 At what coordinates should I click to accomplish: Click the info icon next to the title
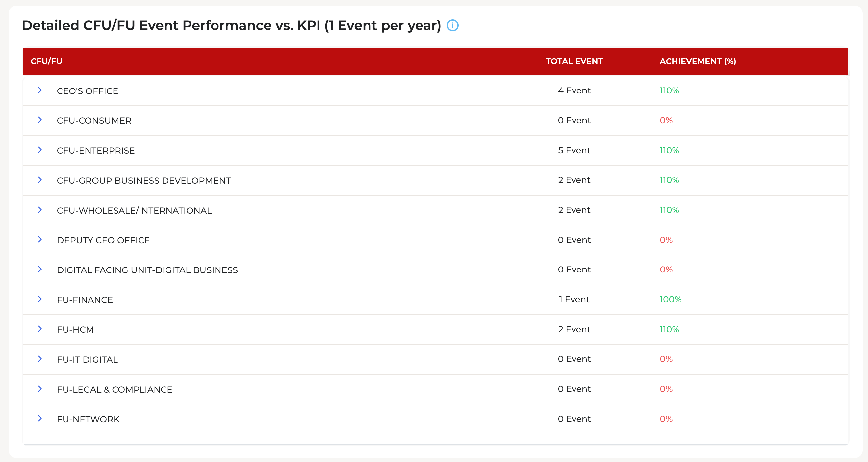coord(452,26)
